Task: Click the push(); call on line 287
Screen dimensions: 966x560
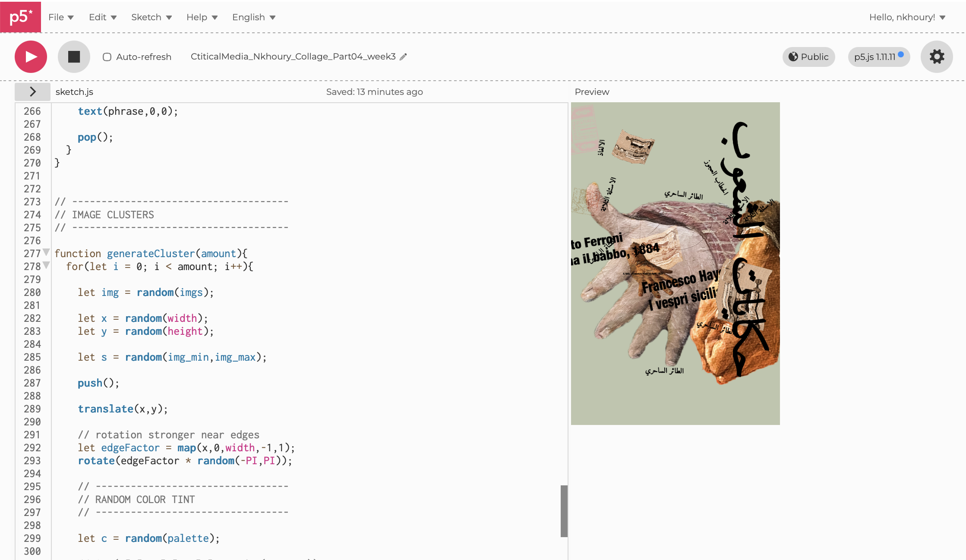Action: pyautogui.click(x=98, y=383)
